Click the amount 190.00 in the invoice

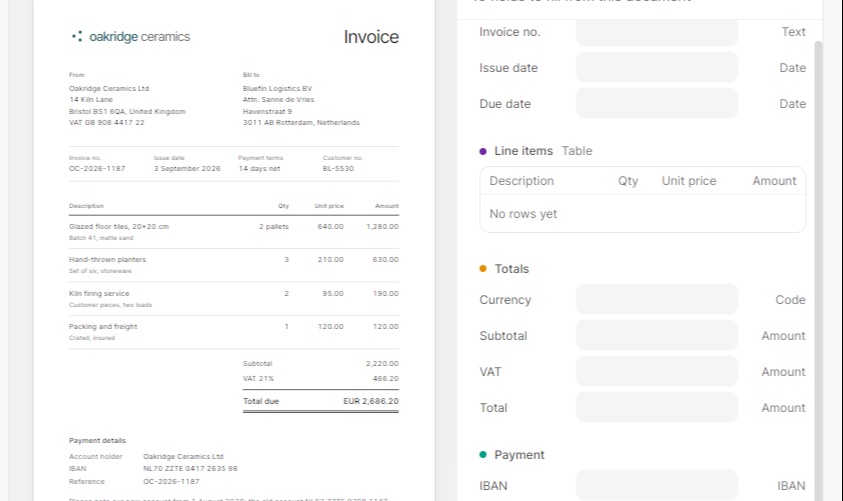(385, 294)
